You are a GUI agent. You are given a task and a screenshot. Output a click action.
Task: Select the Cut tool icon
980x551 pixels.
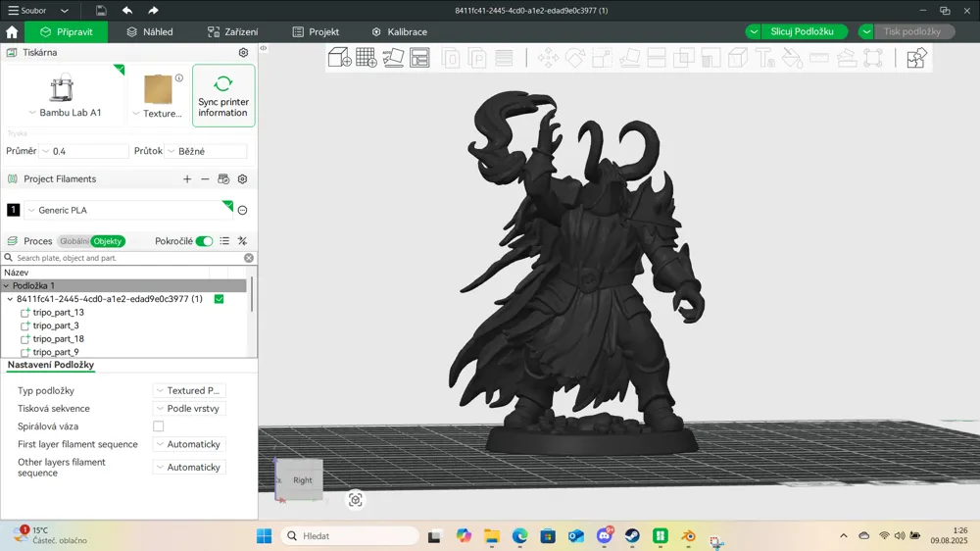(x=657, y=58)
